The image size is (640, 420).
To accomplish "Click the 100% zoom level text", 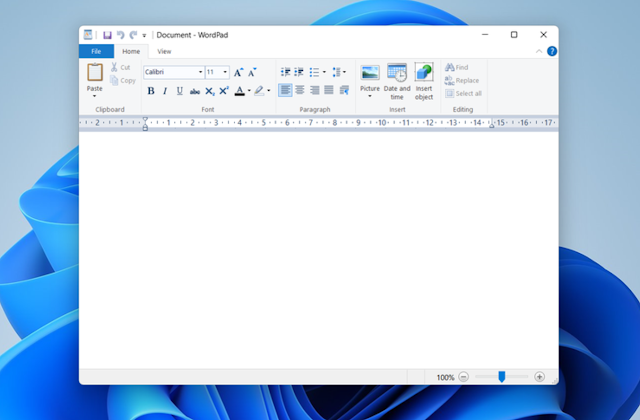I will [445, 377].
